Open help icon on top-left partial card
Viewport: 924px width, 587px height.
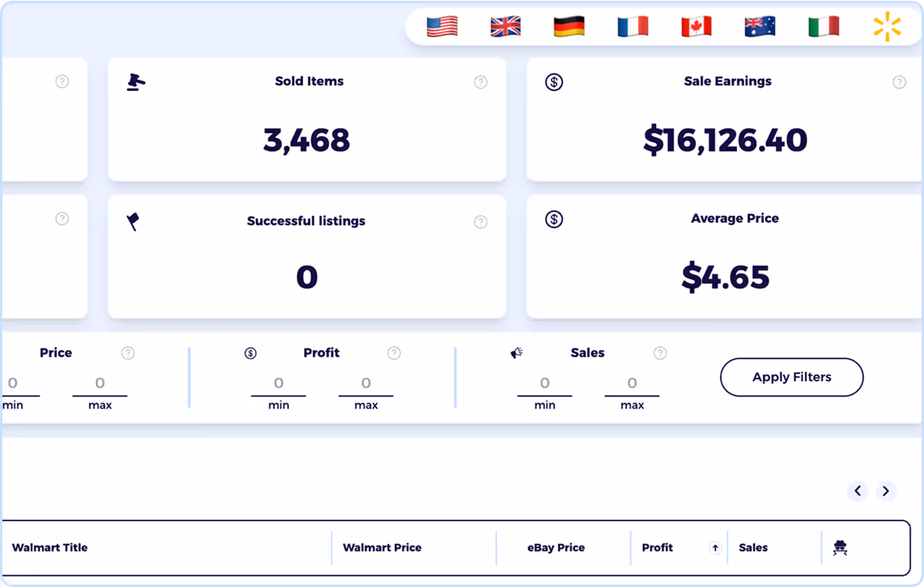point(62,81)
